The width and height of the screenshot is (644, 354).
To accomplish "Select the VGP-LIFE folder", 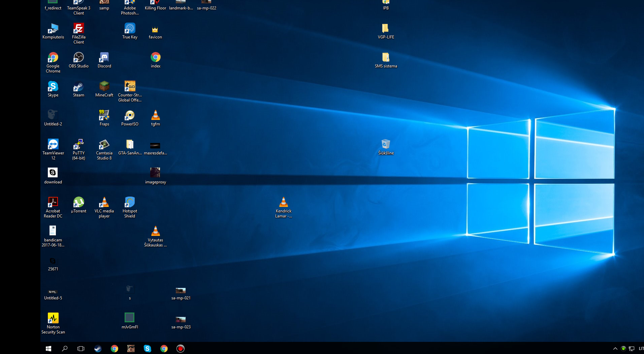I will (x=386, y=31).
